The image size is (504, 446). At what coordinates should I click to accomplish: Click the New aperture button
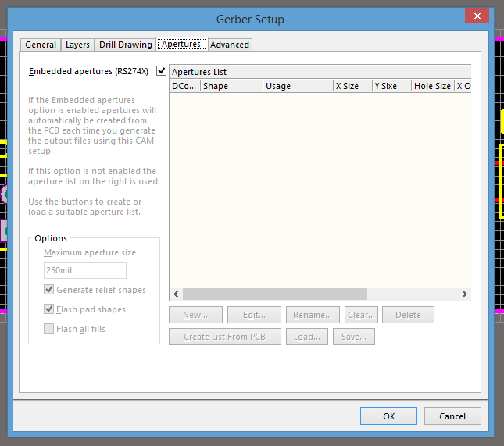(x=195, y=315)
